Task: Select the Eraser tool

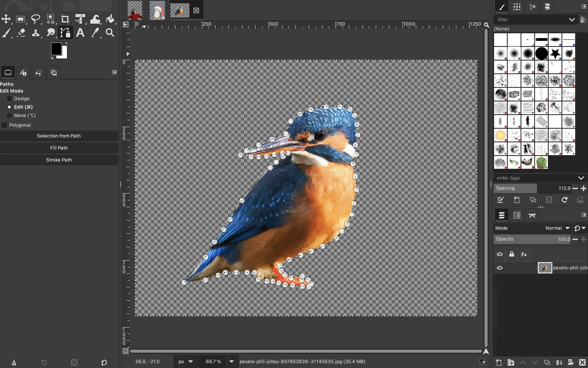Action: pyautogui.click(x=21, y=32)
